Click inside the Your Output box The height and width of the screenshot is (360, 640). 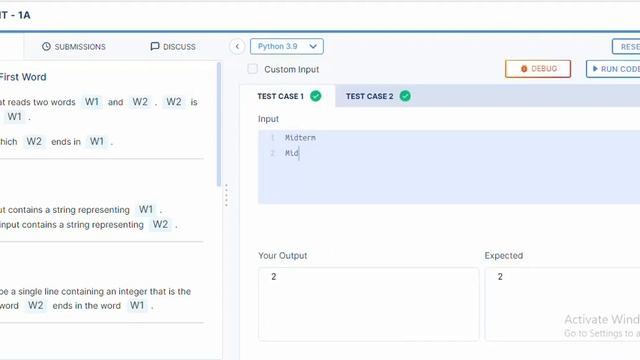[x=369, y=304]
